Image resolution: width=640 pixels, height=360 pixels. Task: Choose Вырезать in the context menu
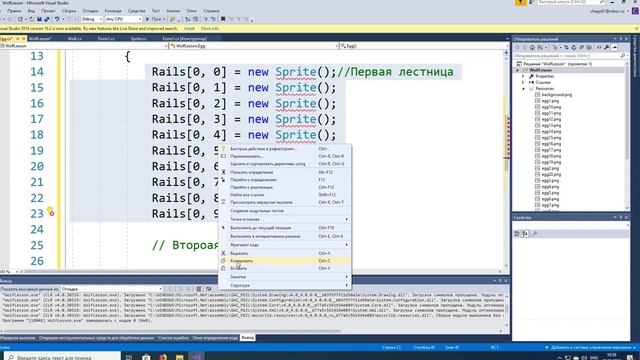pyautogui.click(x=284, y=253)
